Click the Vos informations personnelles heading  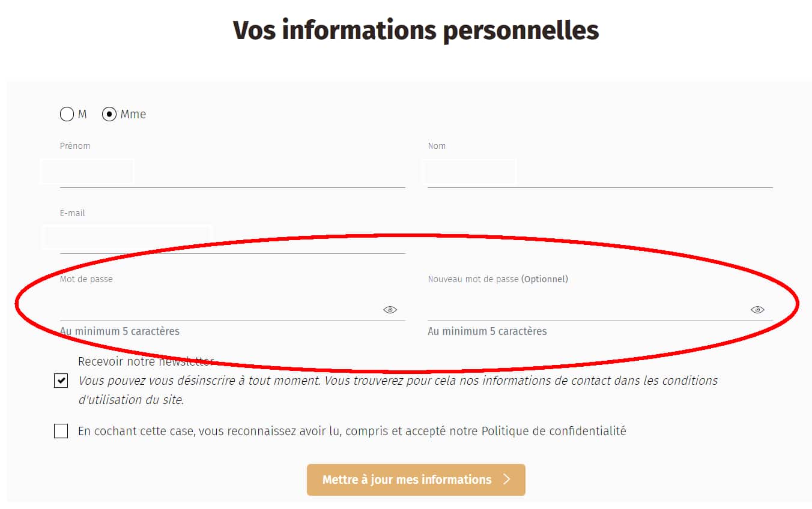[416, 30]
